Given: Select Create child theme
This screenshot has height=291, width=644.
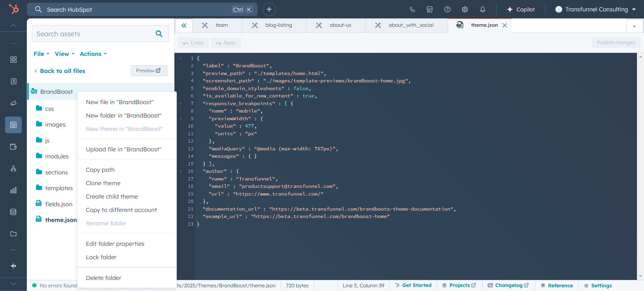Looking at the screenshot, I should (x=127, y=197).
